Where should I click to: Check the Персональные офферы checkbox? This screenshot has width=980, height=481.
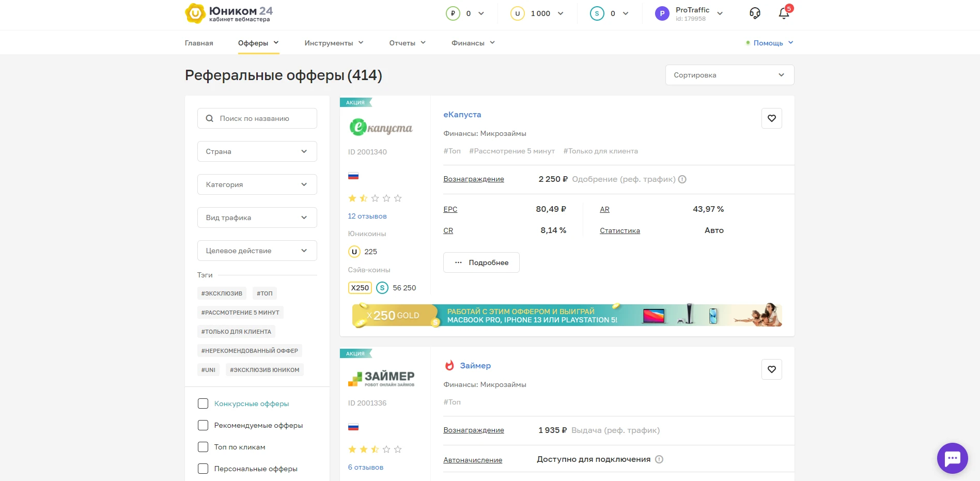pyautogui.click(x=203, y=469)
